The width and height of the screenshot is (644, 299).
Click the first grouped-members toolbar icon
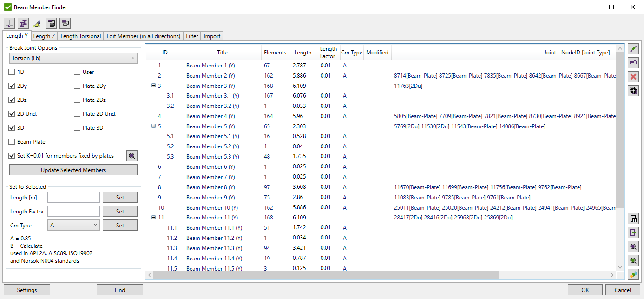tap(51, 23)
